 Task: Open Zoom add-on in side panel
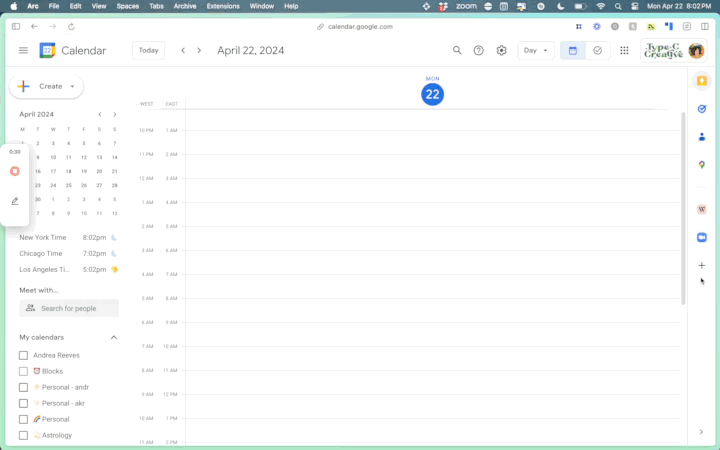point(702,237)
